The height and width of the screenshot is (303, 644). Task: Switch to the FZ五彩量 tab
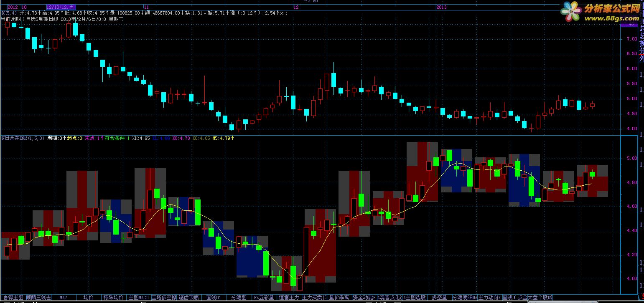tap(264, 298)
